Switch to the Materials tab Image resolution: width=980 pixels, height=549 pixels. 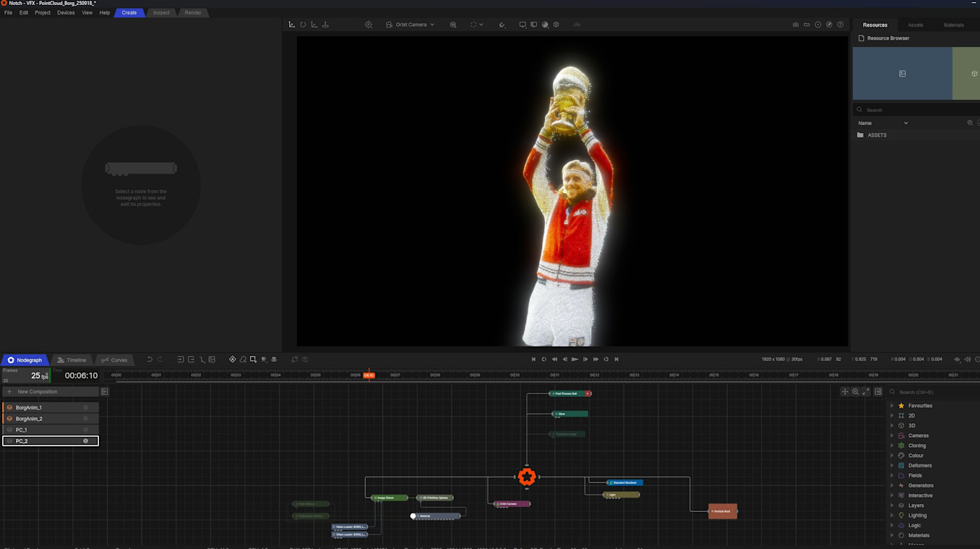(x=953, y=25)
